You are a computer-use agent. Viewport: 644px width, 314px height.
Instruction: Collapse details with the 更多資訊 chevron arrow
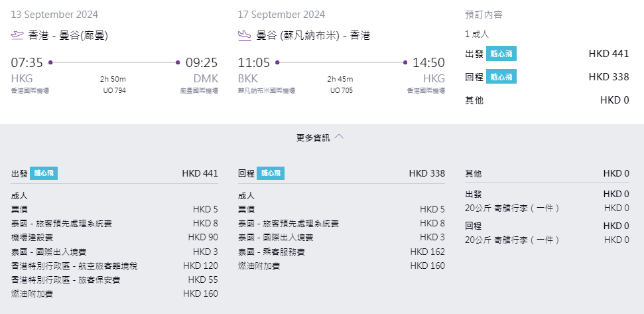pos(339,137)
